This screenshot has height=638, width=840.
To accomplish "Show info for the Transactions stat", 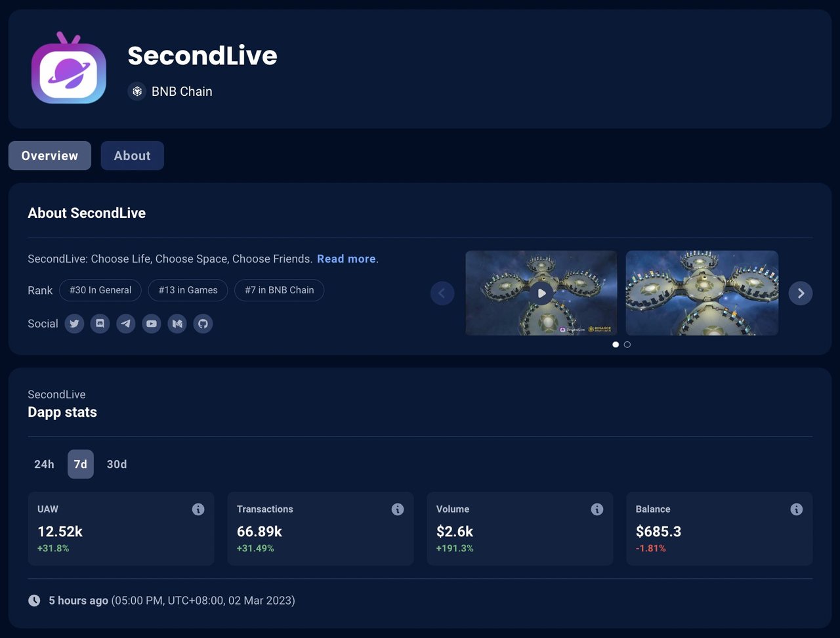I will (x=398, y=509).
